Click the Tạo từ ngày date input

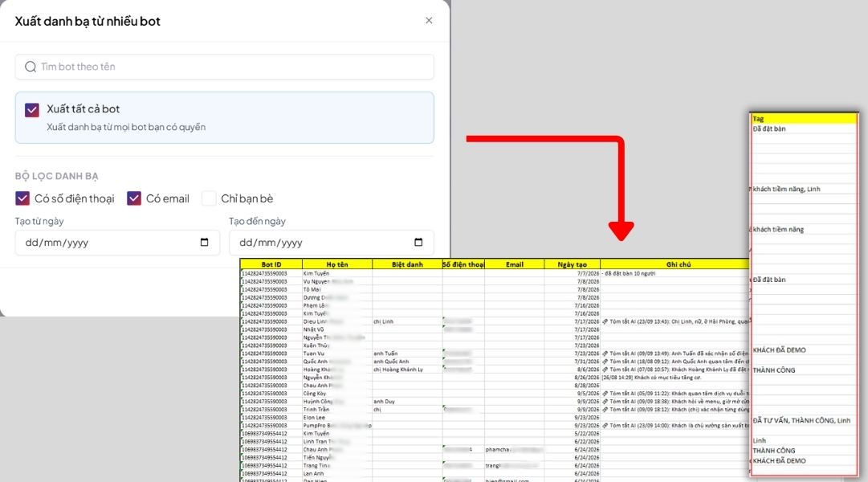[x=117, y=243]
